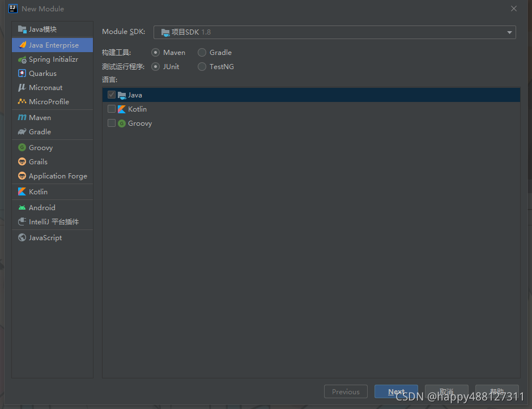
Task: Click the Java Enterprise icon
Action: coord(23,45)
